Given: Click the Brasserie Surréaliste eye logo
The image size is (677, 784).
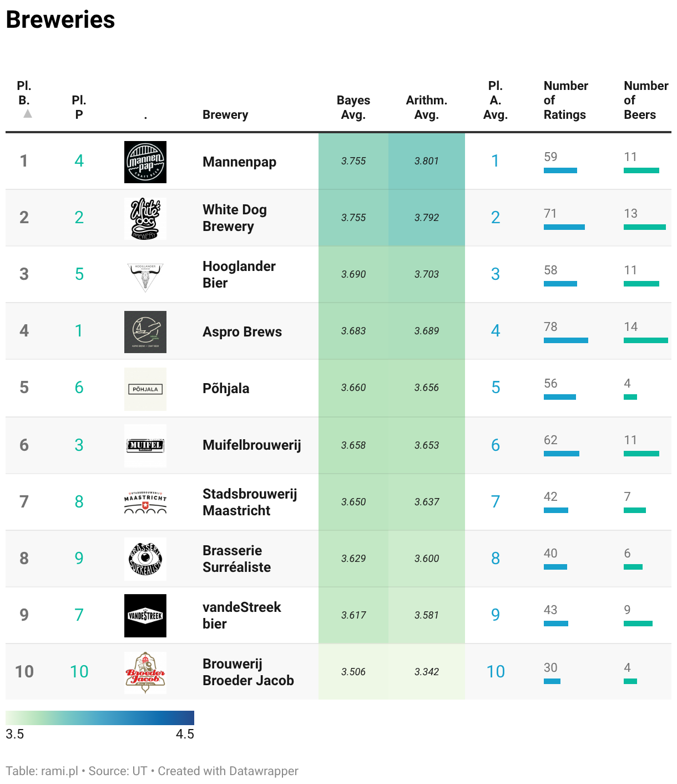Looking at the screenshot, I should click(x=145, y=559).
